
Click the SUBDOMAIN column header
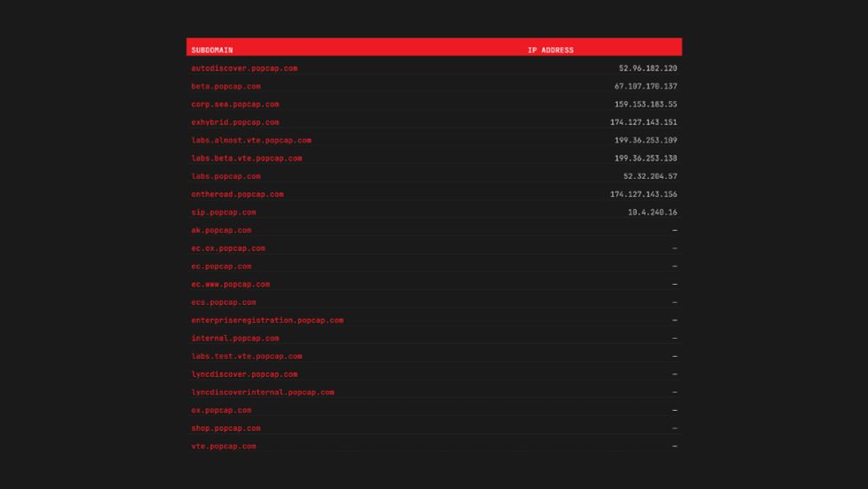pyautogui.click(x=212, y=50)
